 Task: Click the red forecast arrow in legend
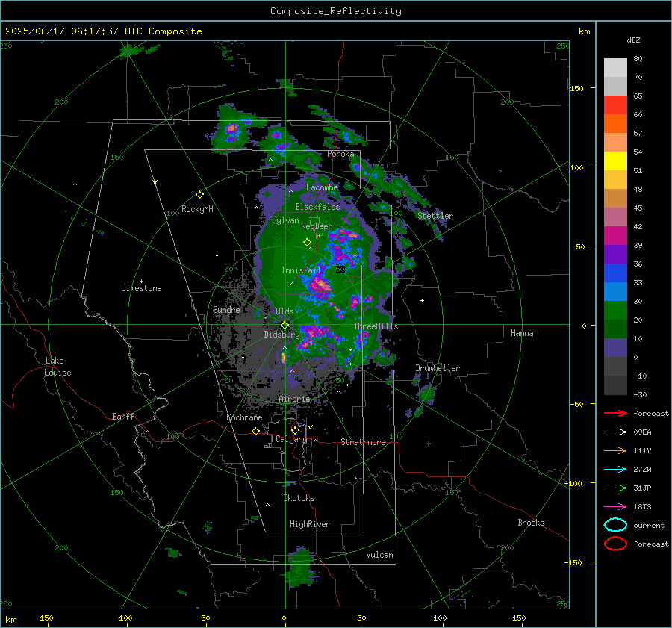[x=615, y=413]
